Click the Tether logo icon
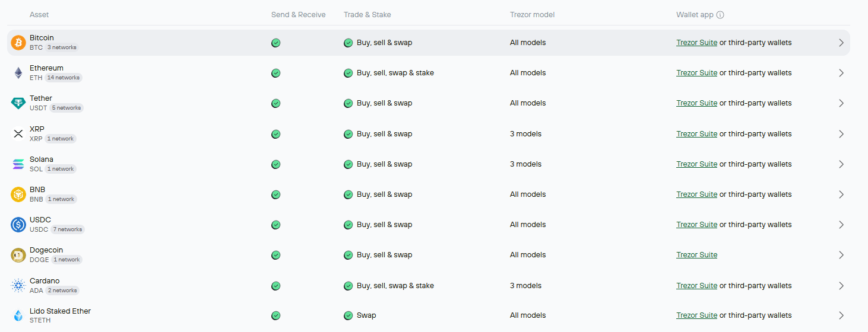The height and width of the screenshot is (332, 868). tap(18, 103)
